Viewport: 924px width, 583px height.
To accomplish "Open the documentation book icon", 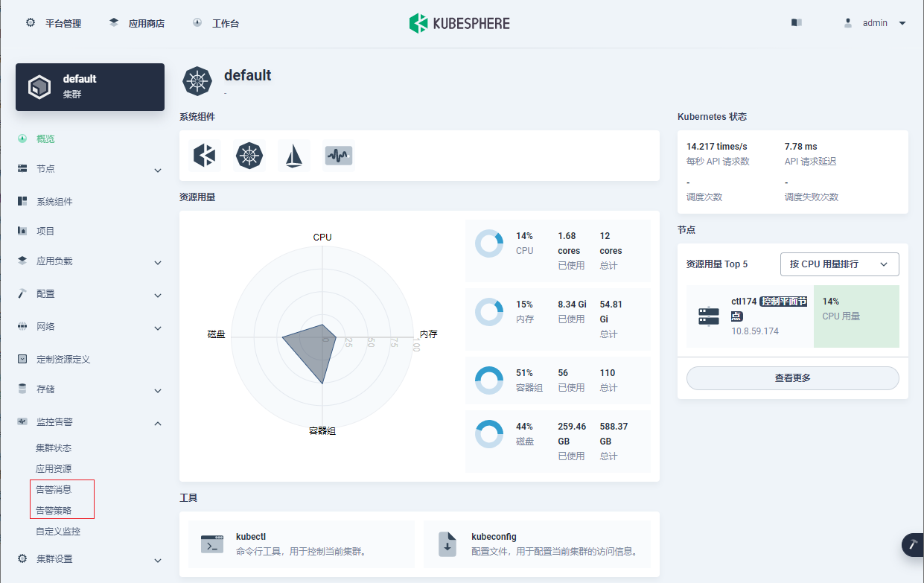I will click(x=797, y=23).
